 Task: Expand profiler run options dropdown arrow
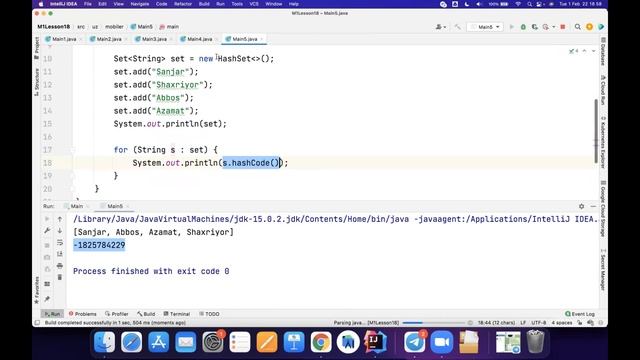coord(554,27)
